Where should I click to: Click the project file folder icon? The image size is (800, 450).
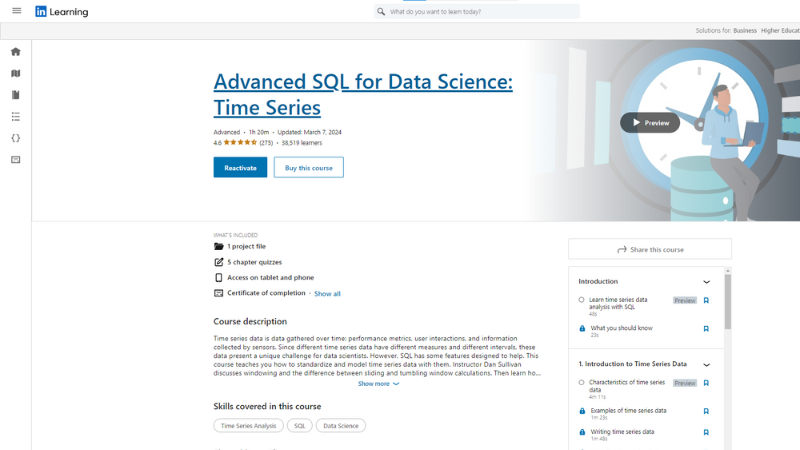click(219, 246)
